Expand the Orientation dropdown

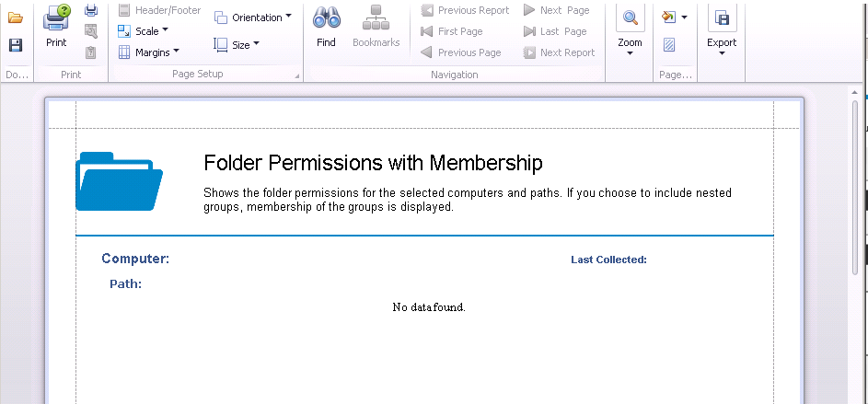point(253,17)
